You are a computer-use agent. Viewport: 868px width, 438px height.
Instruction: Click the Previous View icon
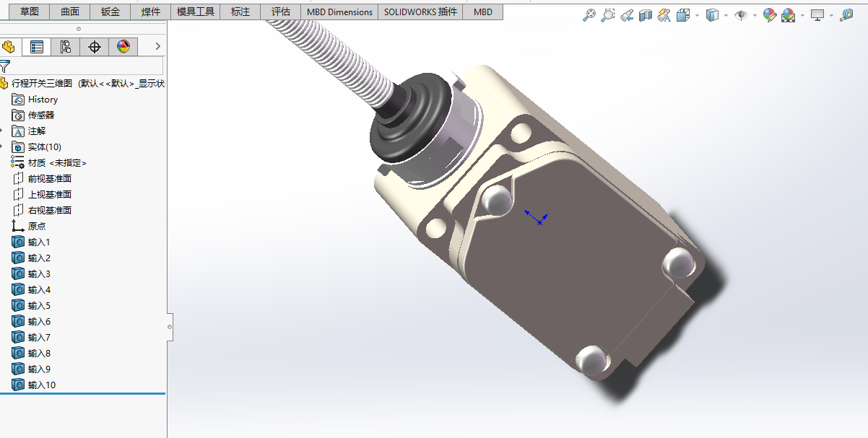pyautogui.click(x=627, y=15)
